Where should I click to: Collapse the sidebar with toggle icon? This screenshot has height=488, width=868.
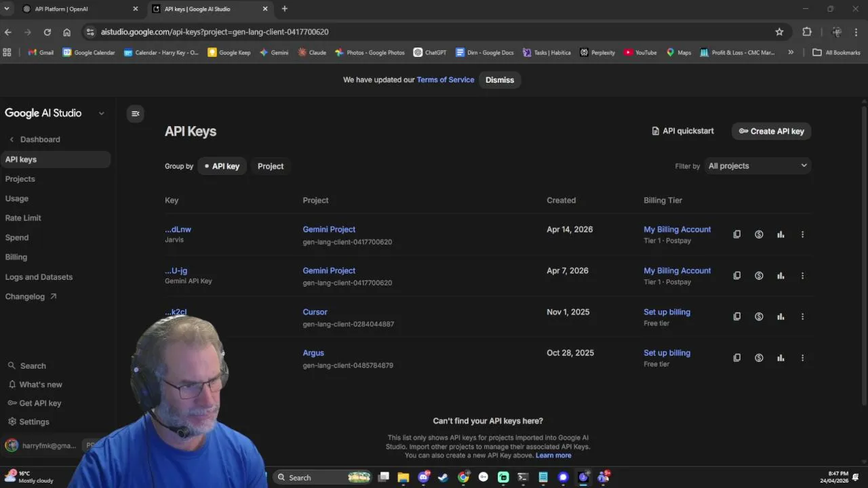(135, 114)
